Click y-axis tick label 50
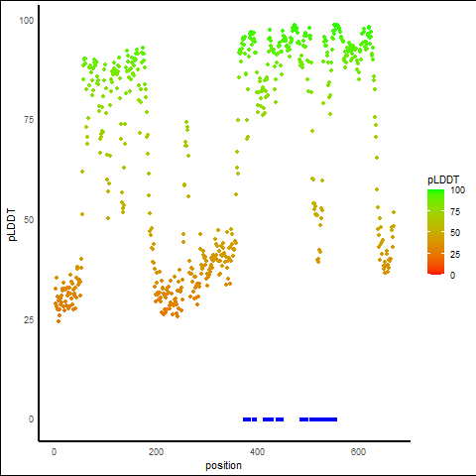Screen dimensions: 476x476 [29, 220]
